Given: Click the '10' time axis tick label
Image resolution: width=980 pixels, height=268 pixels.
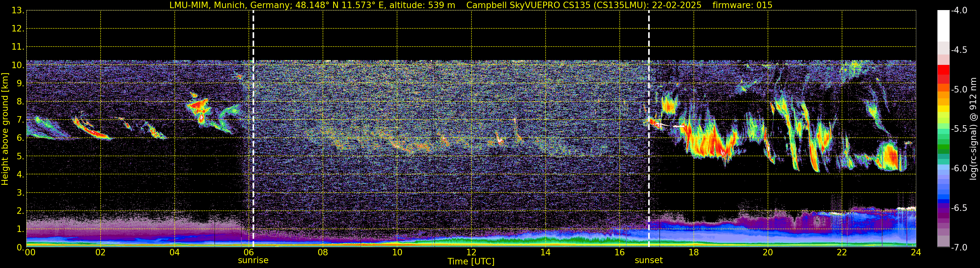Looking at the screenshot, I should pos(397,252).
